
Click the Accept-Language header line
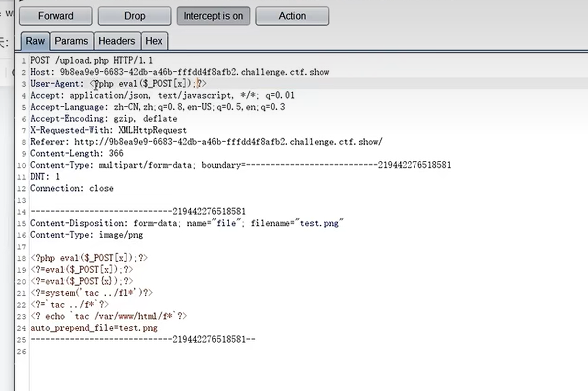(158, 107)
